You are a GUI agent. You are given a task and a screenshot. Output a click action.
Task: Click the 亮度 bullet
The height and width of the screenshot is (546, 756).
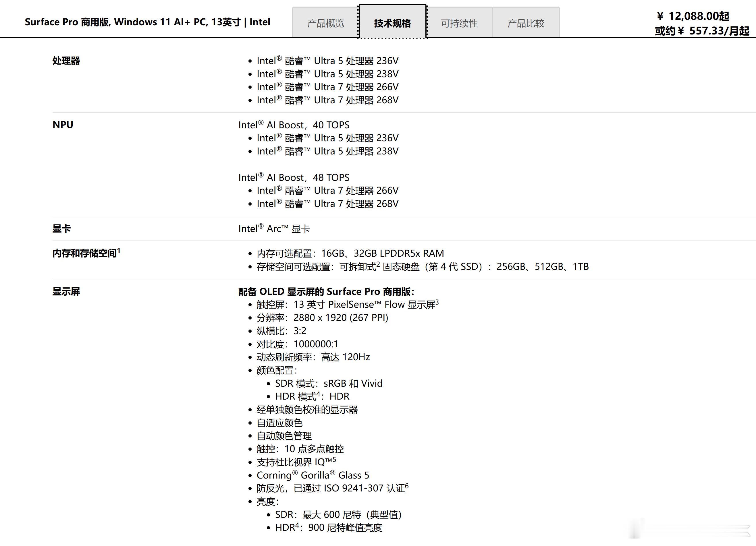pos(267,501)
